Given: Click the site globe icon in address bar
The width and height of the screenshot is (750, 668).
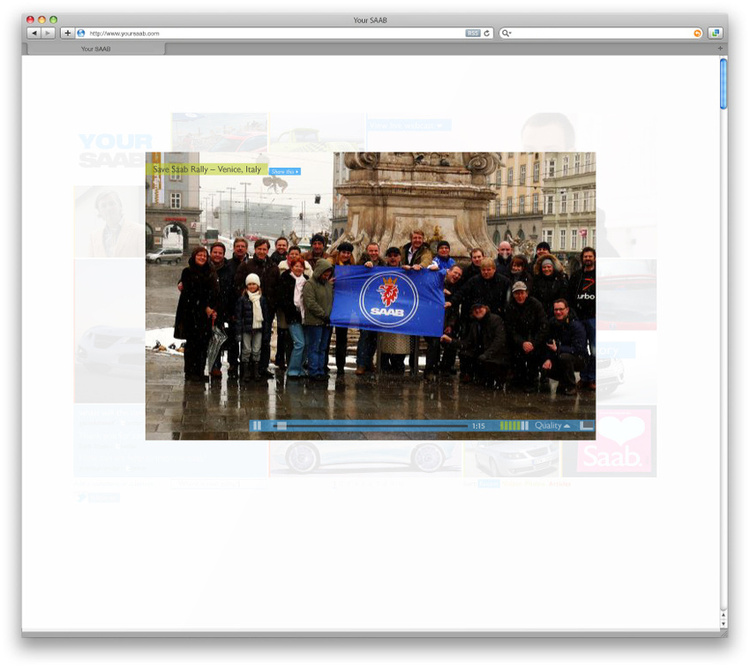Looking at the screenshot, I should tap(81, 33).
